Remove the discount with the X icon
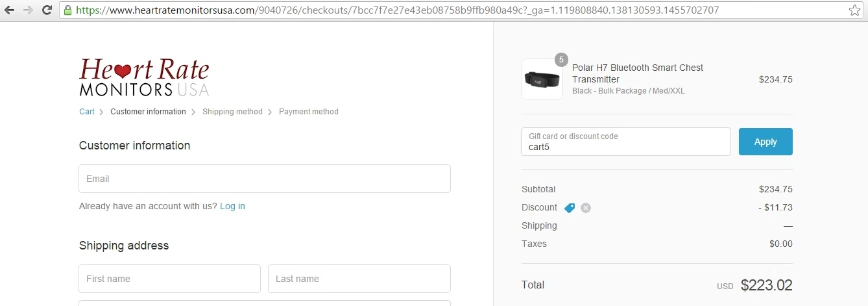The height and width of the screenshot is (306, 868). (x=586, y=208)
